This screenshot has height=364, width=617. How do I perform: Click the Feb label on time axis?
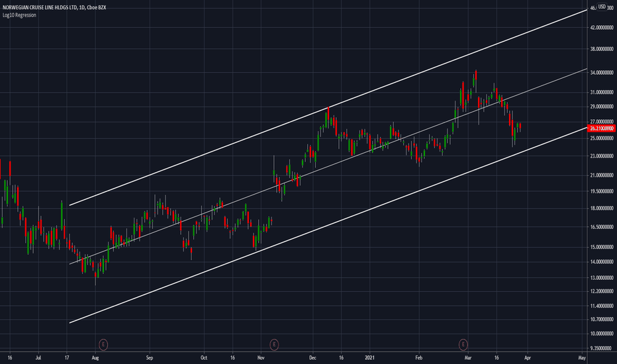(418, 358)
